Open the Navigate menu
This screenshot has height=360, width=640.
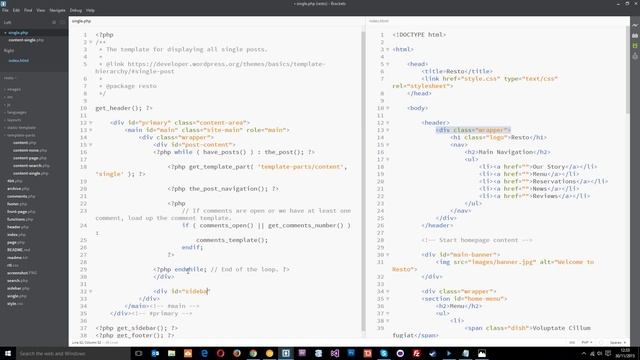click(57, 10)
